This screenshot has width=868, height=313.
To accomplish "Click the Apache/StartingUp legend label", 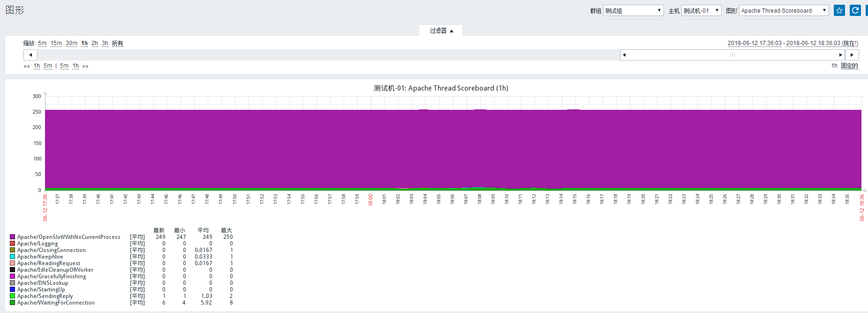I will (41, 290).
